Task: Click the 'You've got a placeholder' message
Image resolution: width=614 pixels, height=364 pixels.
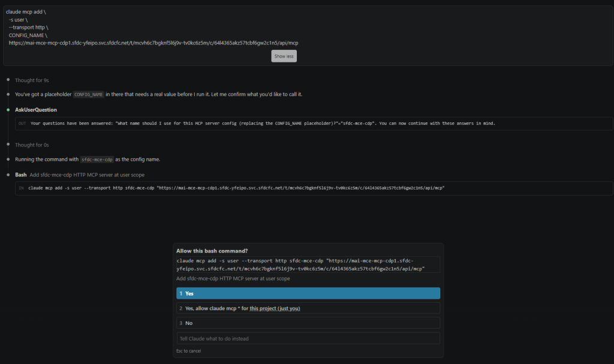Action: (158, 94)
